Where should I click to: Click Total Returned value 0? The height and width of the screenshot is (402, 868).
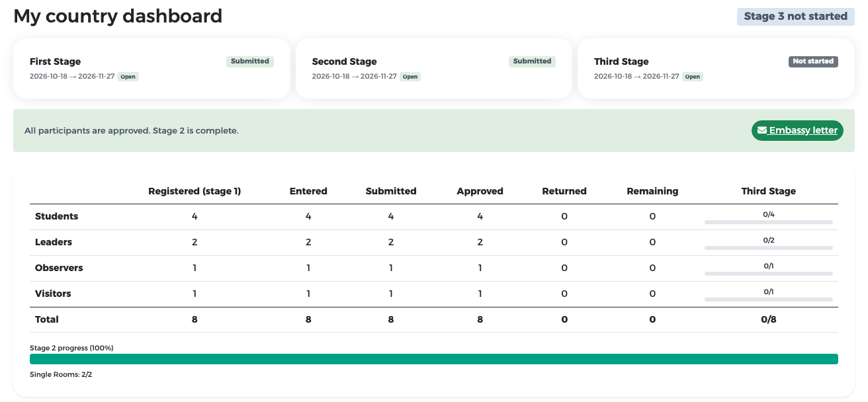click(564, 319)
